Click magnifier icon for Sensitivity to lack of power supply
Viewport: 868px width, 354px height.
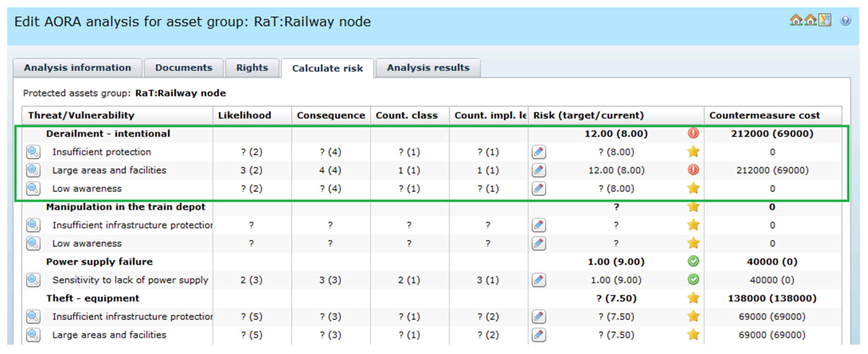tap(33, 280)
